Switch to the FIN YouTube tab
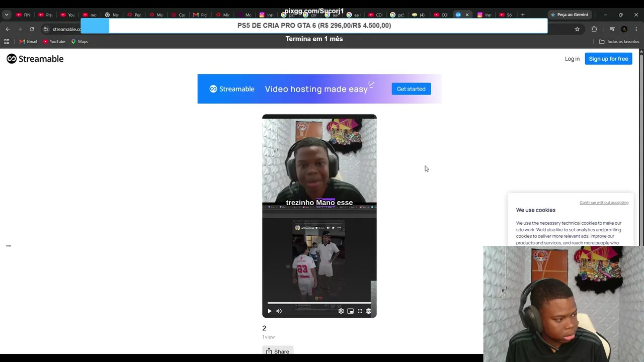644x362 pixels. 23,15
